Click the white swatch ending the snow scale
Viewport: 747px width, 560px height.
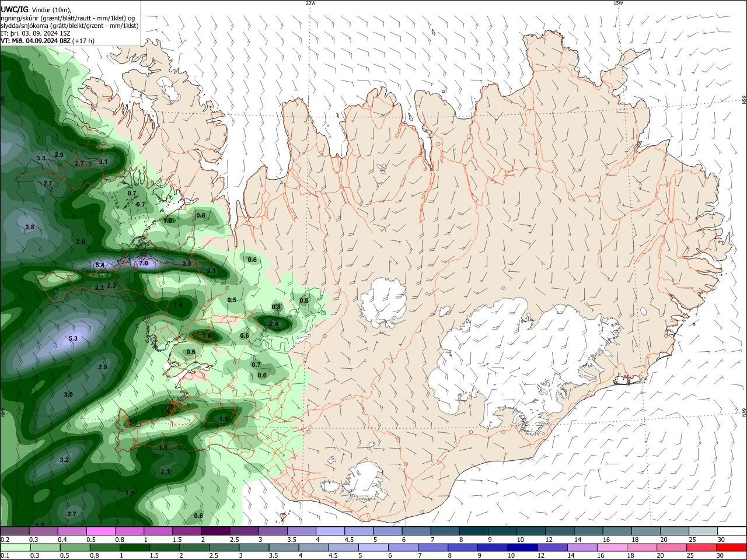pyautogui.click(x=732, y=531)
